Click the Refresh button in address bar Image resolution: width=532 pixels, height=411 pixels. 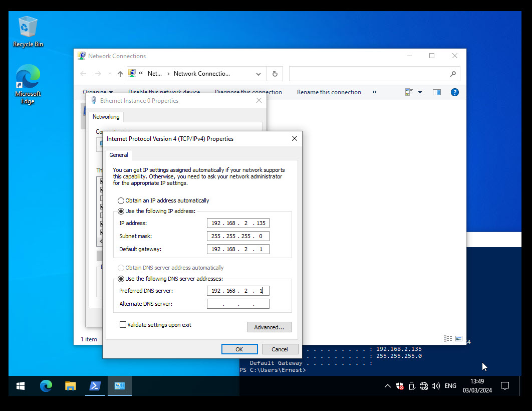pyautogui.click(x=275, y=74)
